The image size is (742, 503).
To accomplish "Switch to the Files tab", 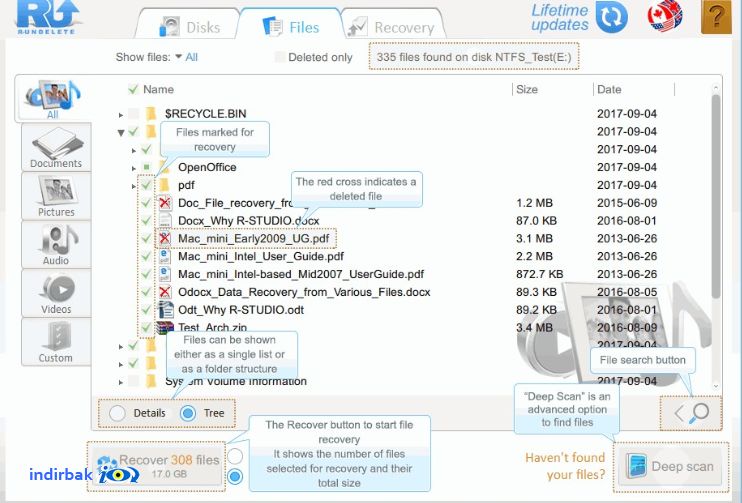I will coord(291,26).
